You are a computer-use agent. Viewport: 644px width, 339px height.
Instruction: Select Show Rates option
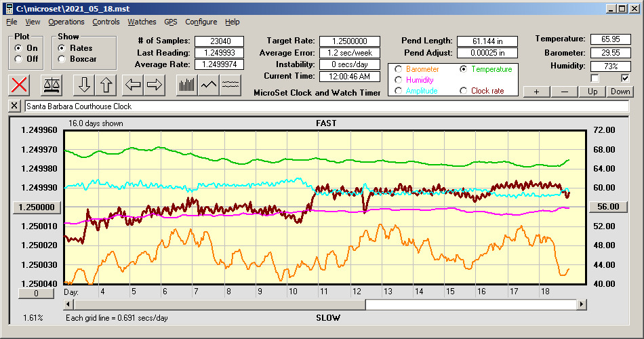click(x=62, y=48)
